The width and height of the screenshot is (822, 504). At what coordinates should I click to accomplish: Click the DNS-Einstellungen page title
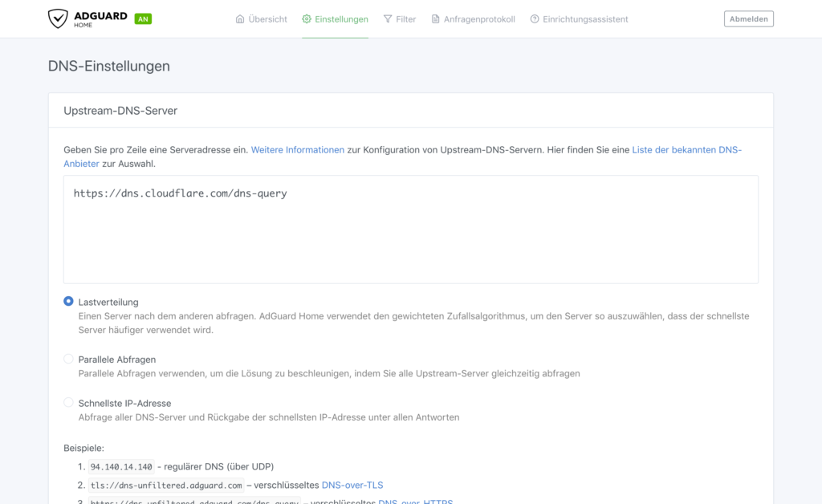pyautogui.click(x=109, y=66)
